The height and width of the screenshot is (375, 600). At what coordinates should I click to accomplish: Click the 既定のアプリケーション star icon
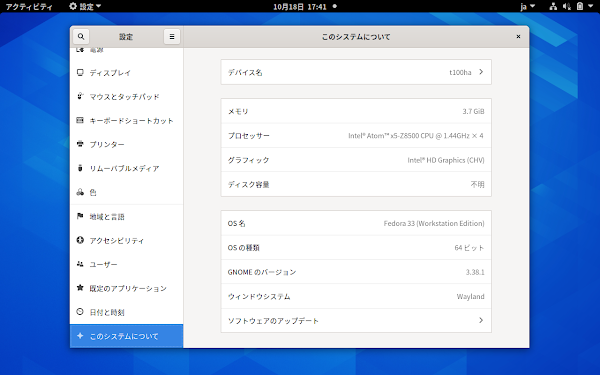coord(80,288)
